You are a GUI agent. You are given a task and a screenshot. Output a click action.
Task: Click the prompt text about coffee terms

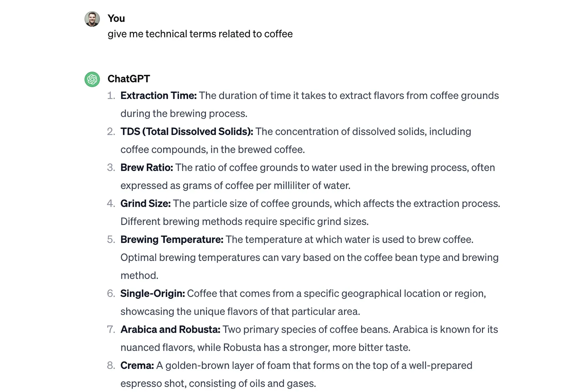(200, 34)
